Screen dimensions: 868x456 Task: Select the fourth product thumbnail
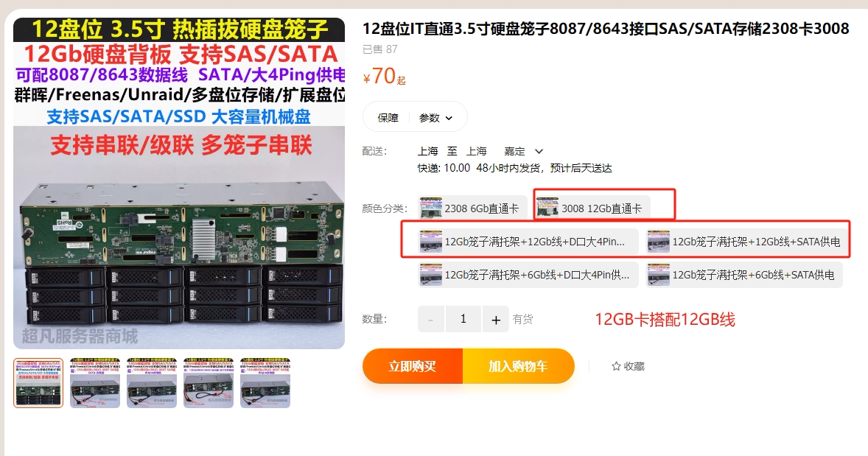[x=209, y=383]
